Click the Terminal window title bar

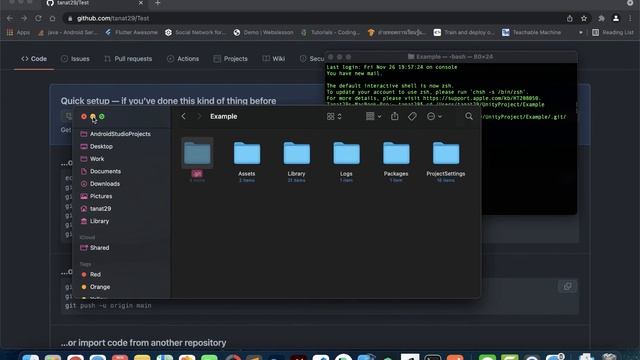[451, 57]
